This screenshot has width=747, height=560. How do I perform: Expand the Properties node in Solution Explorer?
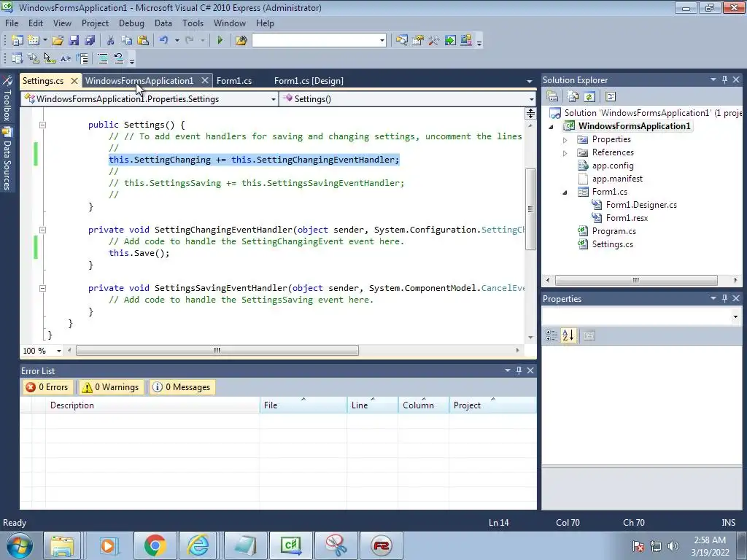(565, 140)
